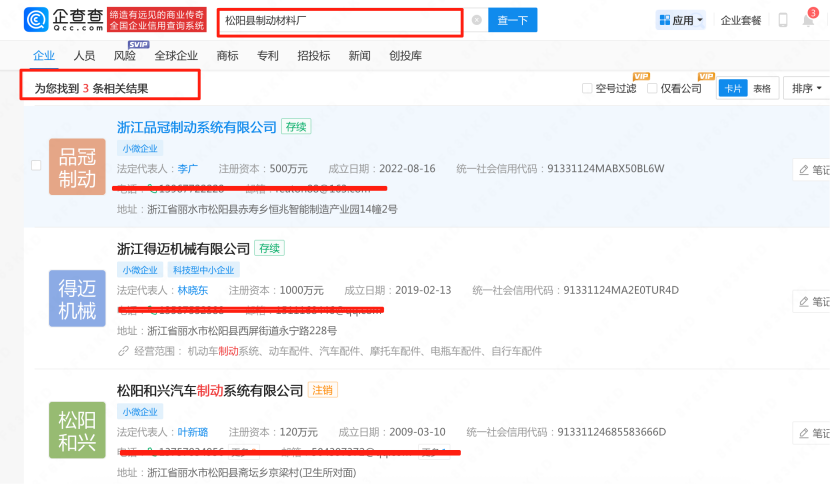Add a note for 浙江得迈机械有限公司
Image resolution: width=830 pixels, height=484 pixels.
(x=814, y=302)
